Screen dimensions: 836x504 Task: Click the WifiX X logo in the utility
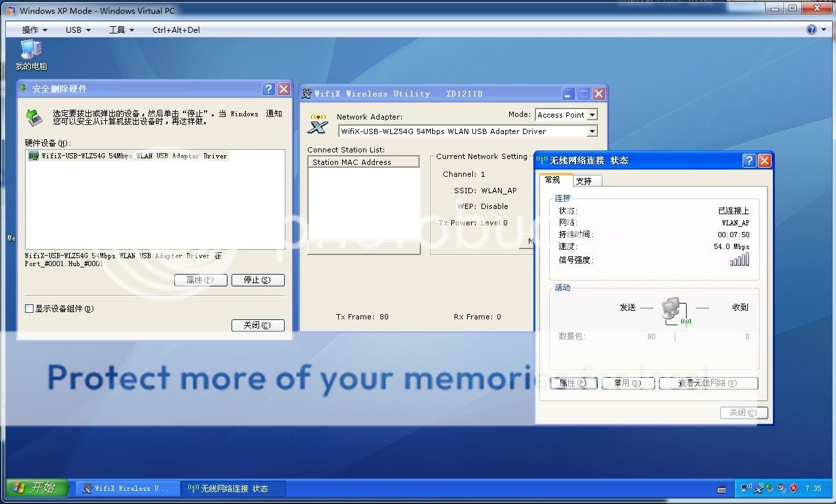click(x=318, y=124)
